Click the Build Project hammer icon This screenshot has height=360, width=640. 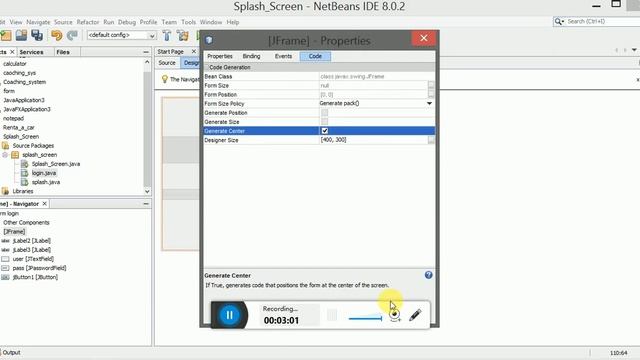(167, 36)
